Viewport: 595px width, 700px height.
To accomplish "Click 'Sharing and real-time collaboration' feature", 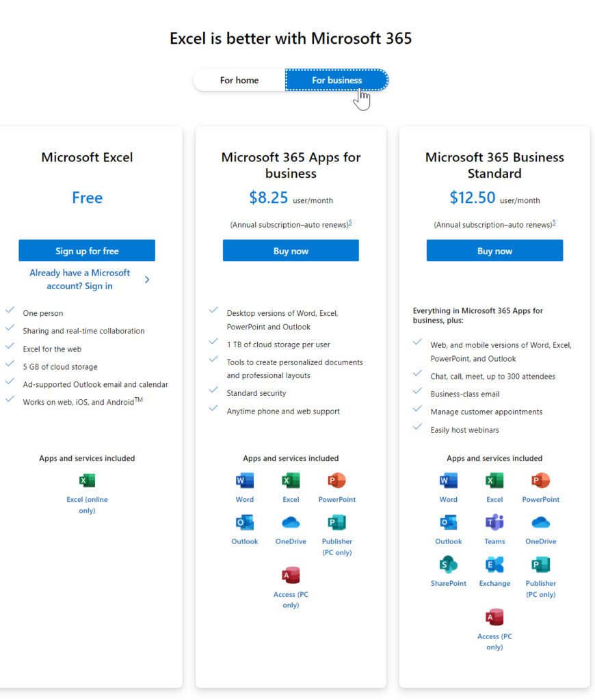I will tap(83, 331).
